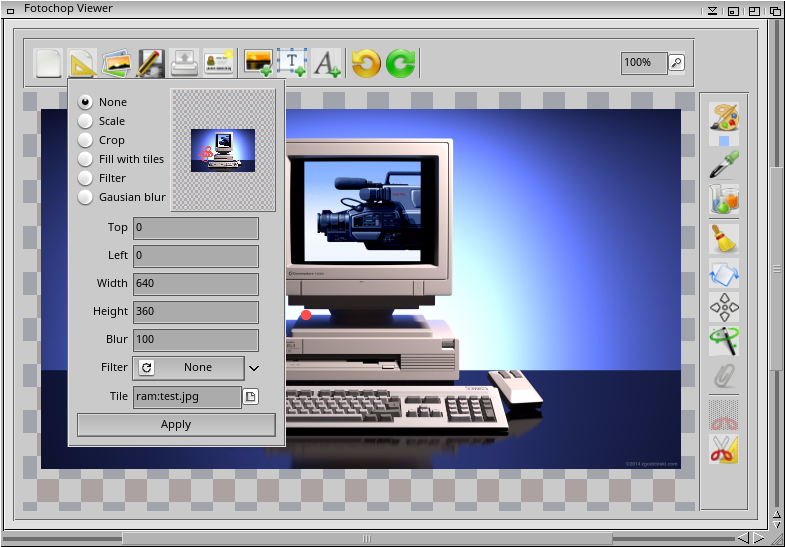The height and width of the screenshot is (547, 785).
Task: Select the broom clean-up tool
Action: (x=724, y=238)
